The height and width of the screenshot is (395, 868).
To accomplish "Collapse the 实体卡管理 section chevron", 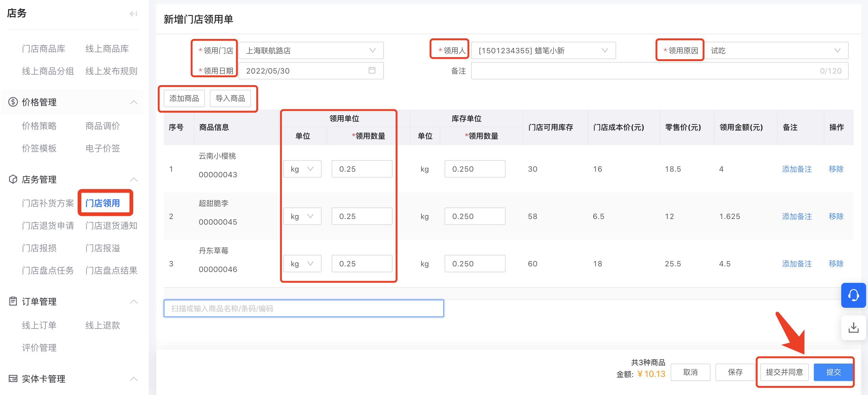I will pyautogui.click(x=134, y=379).
